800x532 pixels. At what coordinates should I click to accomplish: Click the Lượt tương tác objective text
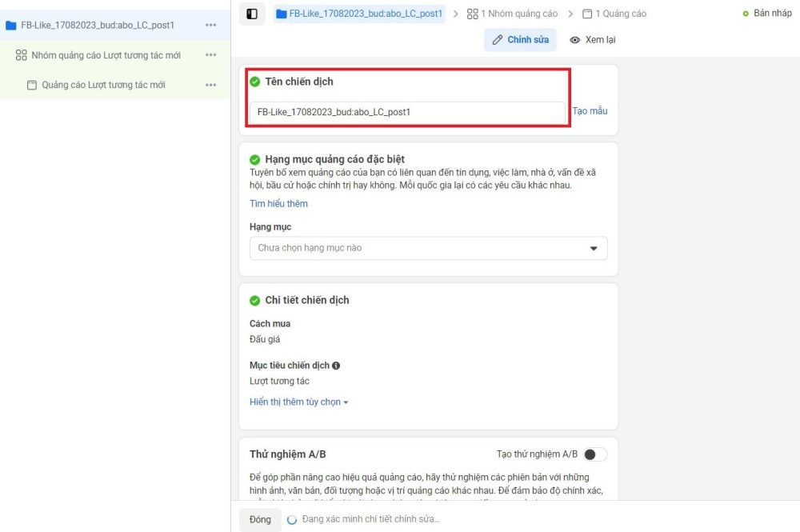click(x=279, y=381)
